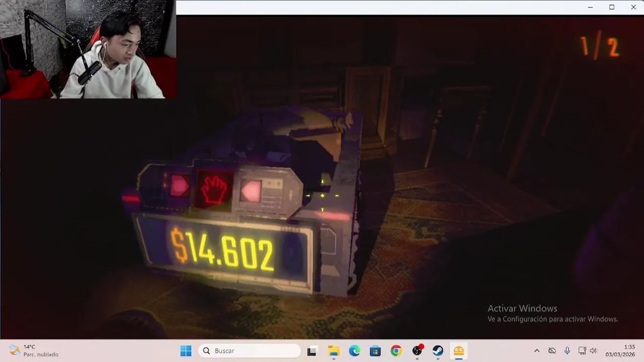Click the webcam overlay of the streamer
This screenshot has width=644, height=362.
88,49
